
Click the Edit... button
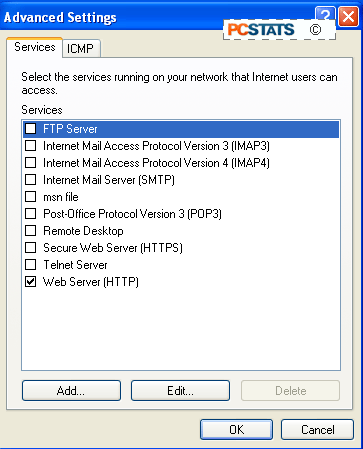(180, 391)
